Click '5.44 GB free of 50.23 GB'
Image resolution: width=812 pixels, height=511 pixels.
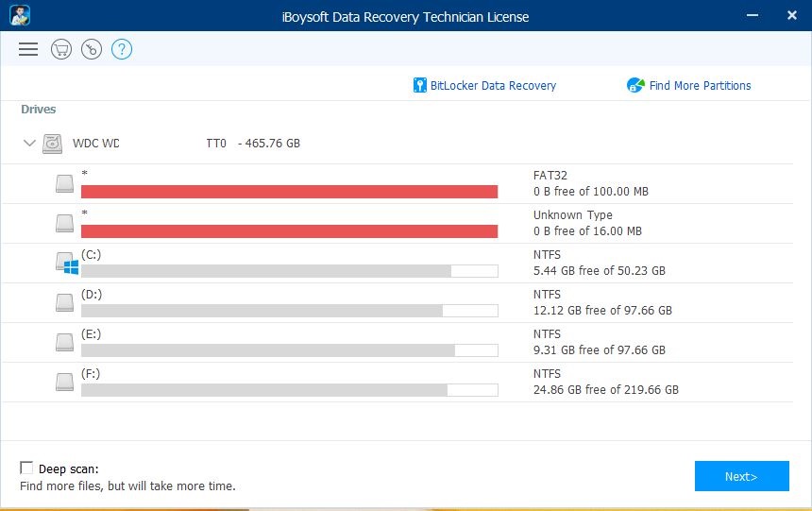[600, 270]
